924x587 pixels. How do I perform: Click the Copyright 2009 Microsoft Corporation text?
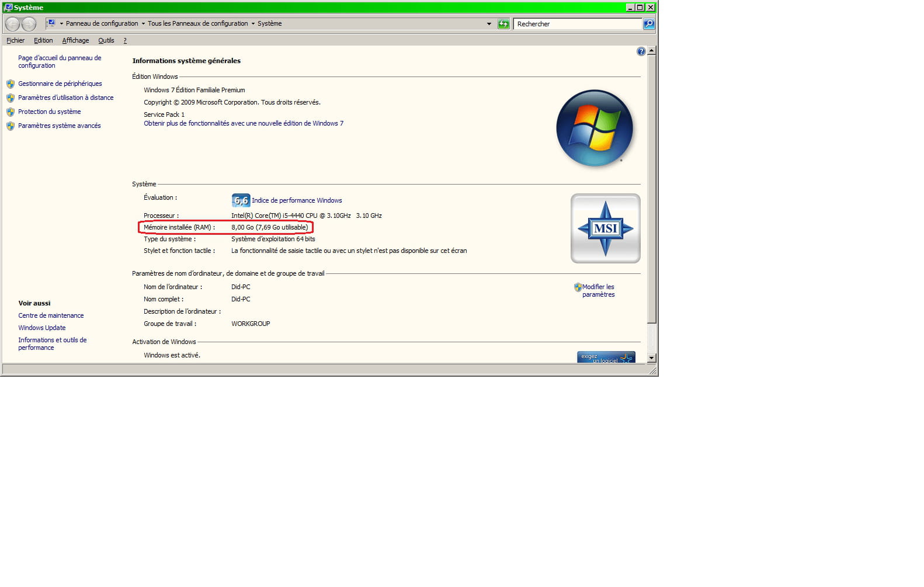232,102
